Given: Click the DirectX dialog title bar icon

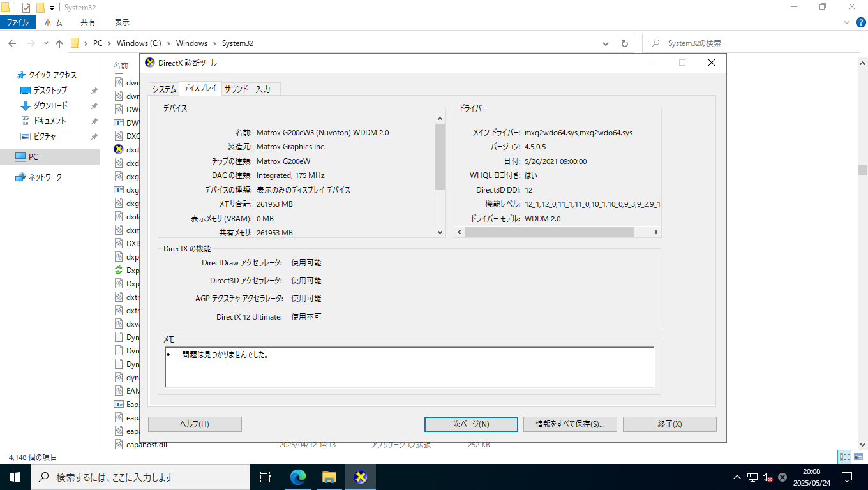Looking at the screenshot, I should click(x=150, y=63).
